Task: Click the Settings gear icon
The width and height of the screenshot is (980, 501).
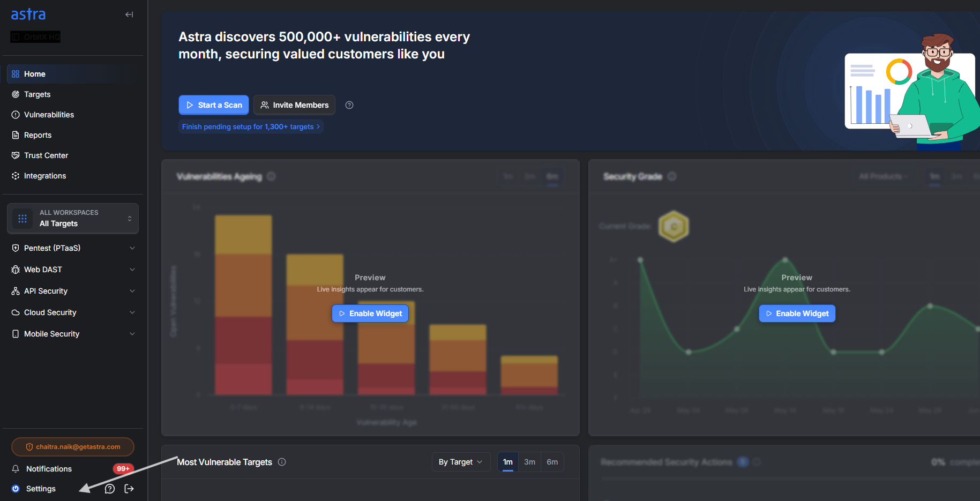Action: pyautogui.click(x=16, y=489)
